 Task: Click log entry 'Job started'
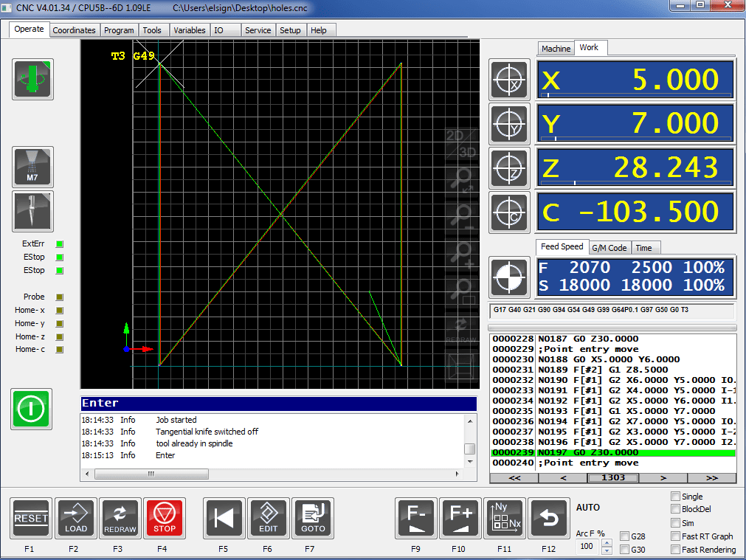[176, 420]
